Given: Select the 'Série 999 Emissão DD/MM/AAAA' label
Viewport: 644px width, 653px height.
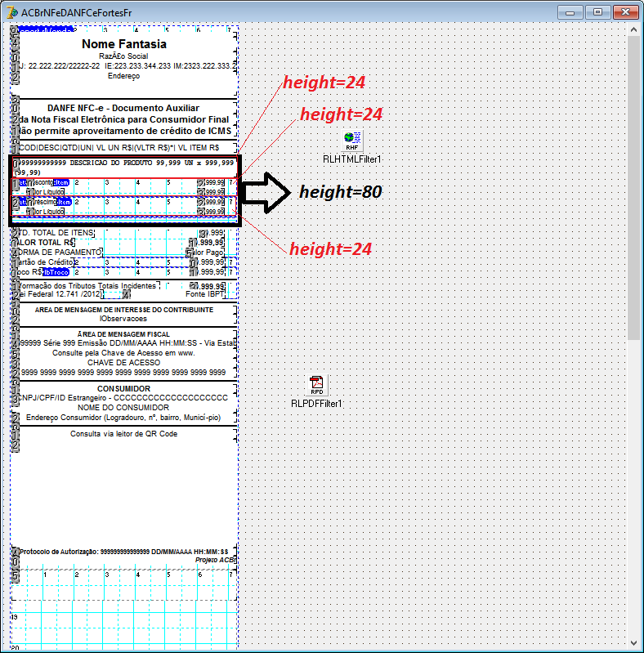Looking at the screenshot, I should tap(127, 343).
